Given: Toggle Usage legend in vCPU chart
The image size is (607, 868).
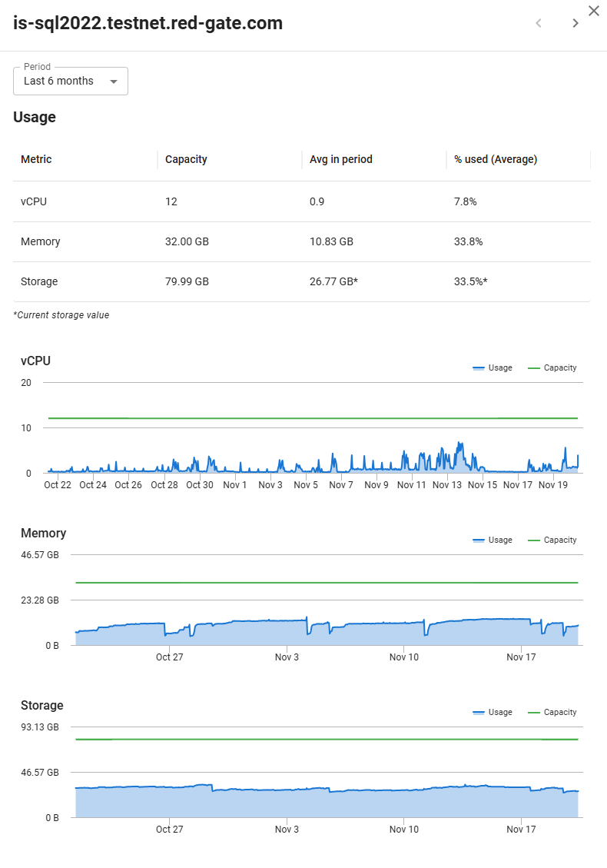Looking at the screenshot, I should (493, 368).
